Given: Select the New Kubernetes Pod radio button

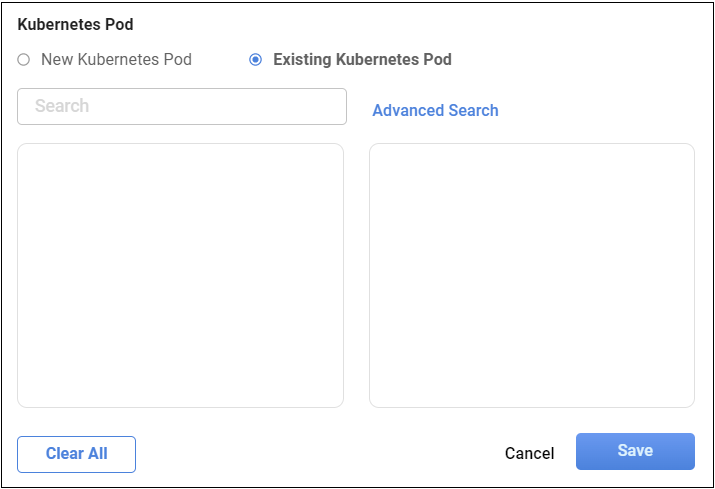Looking at the screenshot, I should pyautogui.click(x=24, y=60).
